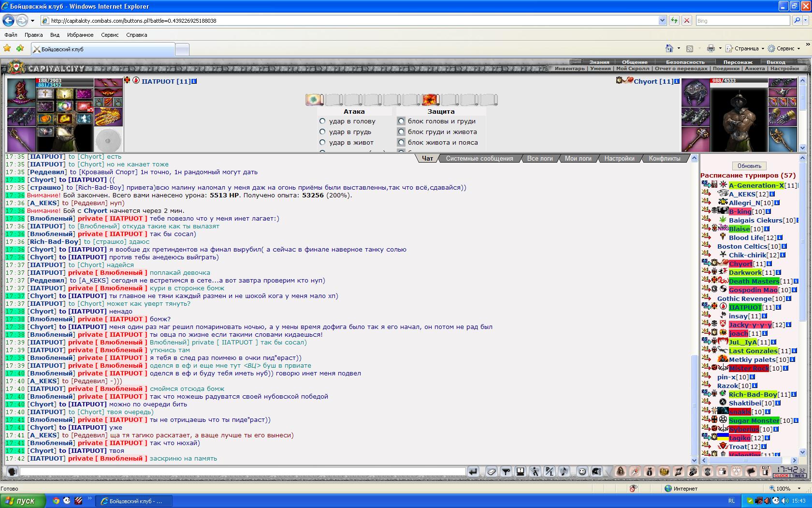Open the smiley emoticons icon
The width and height of the screenshot is (812, 508).
coord(582,471)
